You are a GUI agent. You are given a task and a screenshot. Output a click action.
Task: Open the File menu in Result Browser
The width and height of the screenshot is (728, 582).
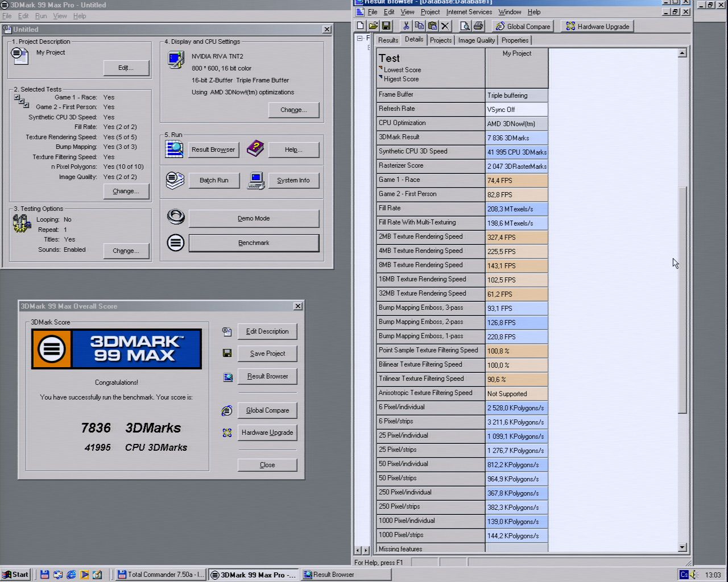(x=373, y=12)
